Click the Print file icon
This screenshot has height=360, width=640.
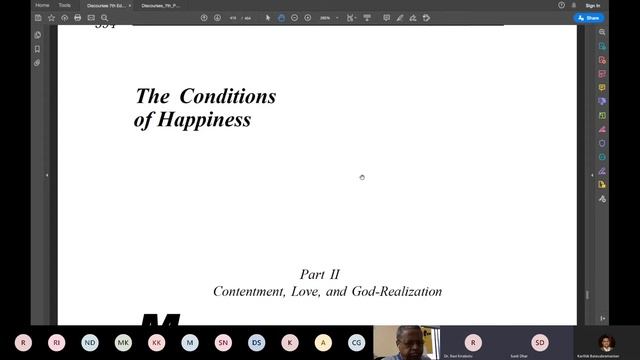(78, 18)
